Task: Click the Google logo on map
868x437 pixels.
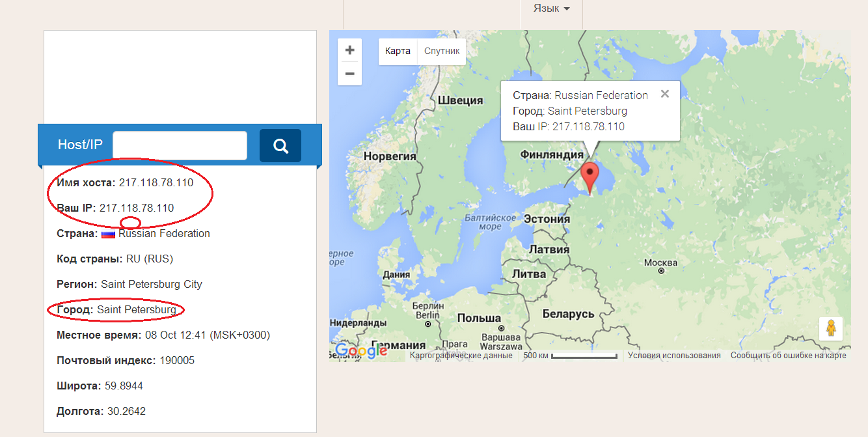Action: 361,352
